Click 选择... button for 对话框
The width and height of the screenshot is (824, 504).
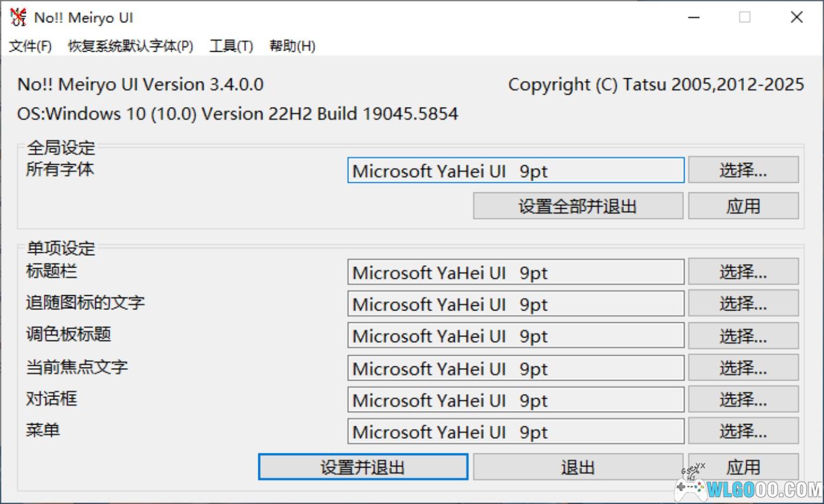(x=743, y=400)
